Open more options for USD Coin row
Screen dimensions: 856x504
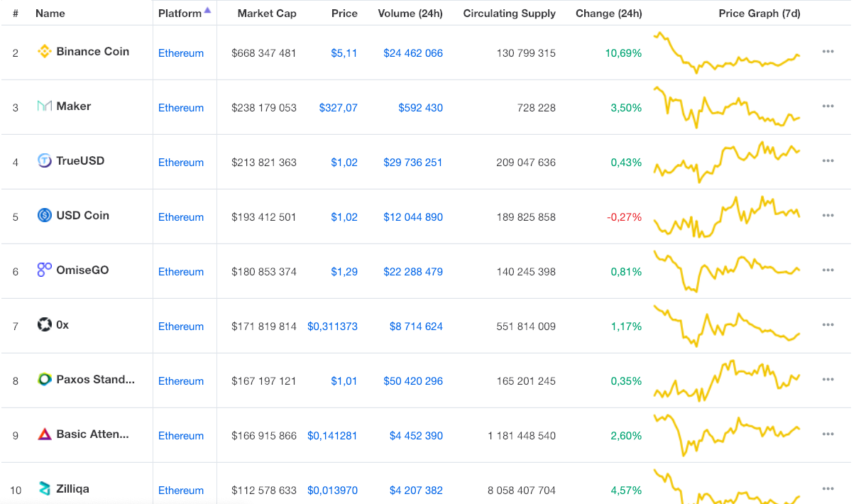click(828, 216)
